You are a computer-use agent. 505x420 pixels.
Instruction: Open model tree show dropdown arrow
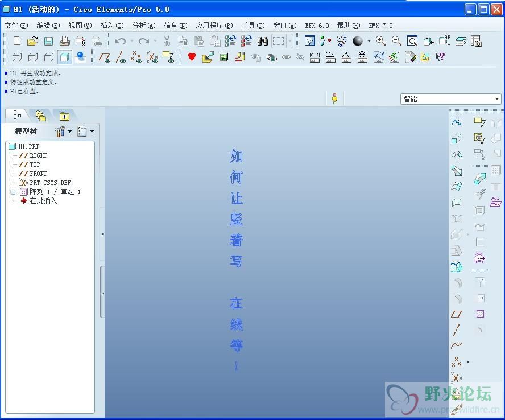pyautogui.click(x=92, y=131)
